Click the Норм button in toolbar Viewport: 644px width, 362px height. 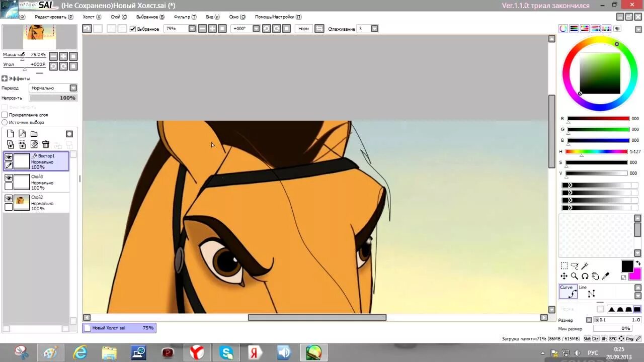coord(303,29)
